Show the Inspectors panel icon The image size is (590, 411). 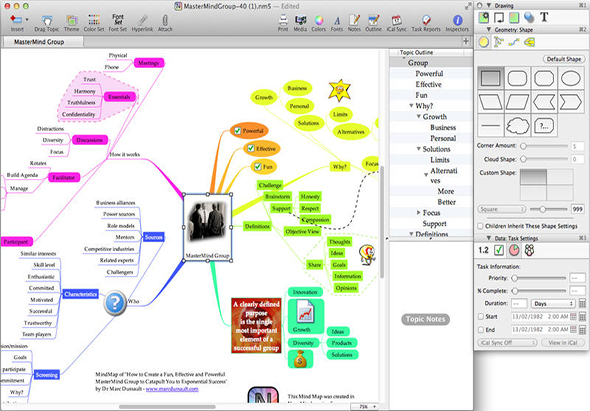[x=457, y=23]
